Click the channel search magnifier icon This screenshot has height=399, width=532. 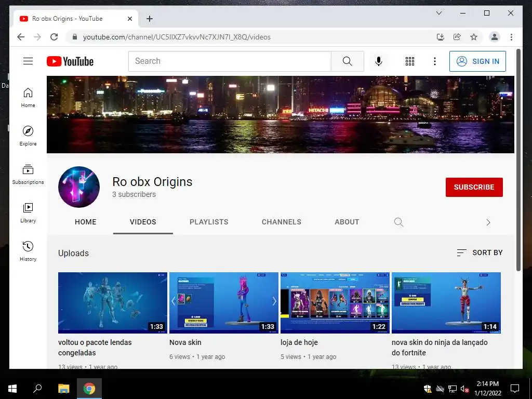398,222
